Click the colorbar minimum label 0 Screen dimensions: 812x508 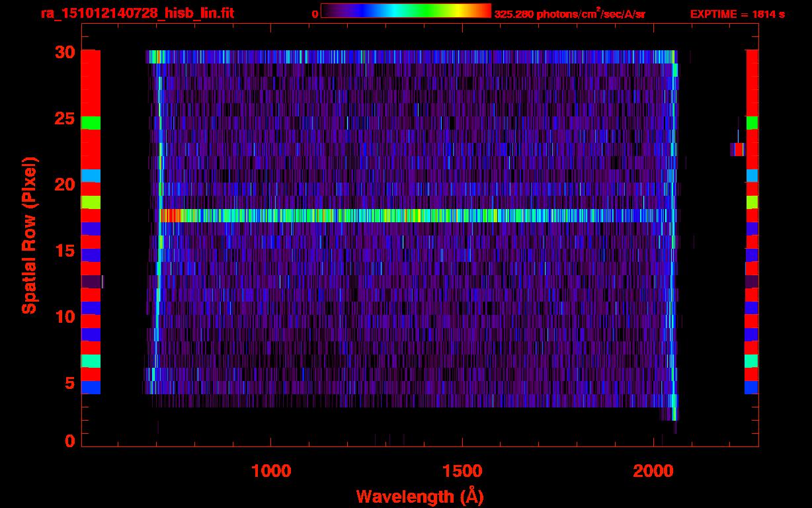pos(315,14)
